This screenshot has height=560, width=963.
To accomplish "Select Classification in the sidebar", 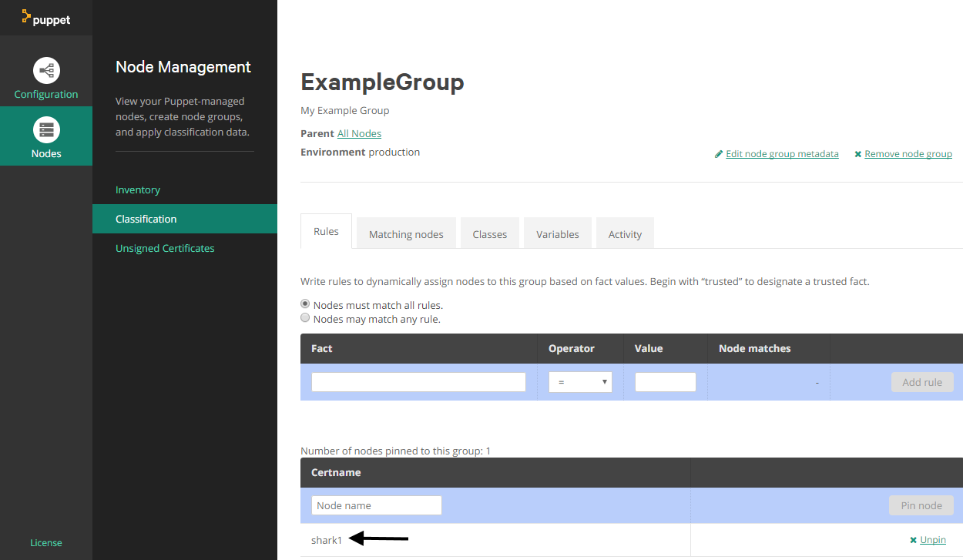I will (x=185, y=219).
